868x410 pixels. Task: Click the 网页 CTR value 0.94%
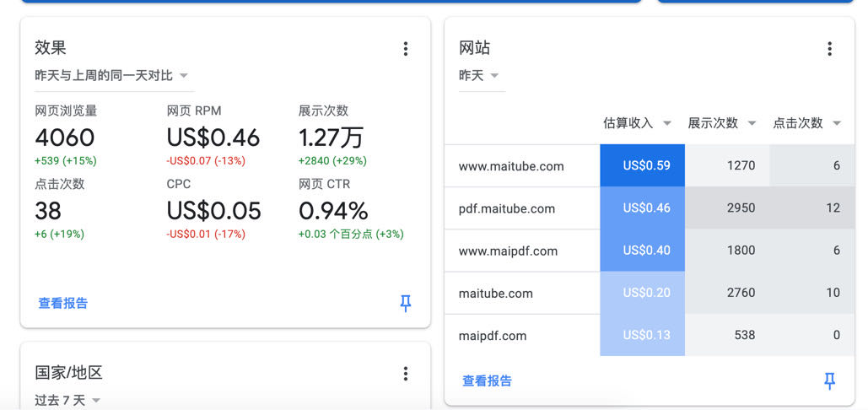pyautogui.click(x=333, y=211)
